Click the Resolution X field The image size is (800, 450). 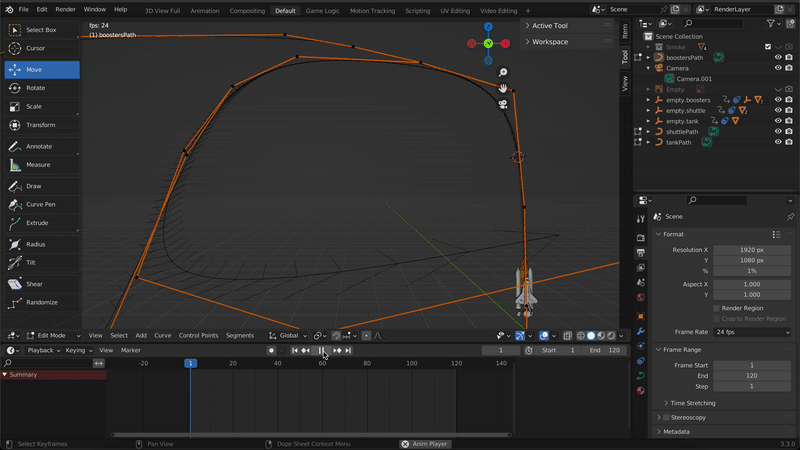(x=751, y=250)
